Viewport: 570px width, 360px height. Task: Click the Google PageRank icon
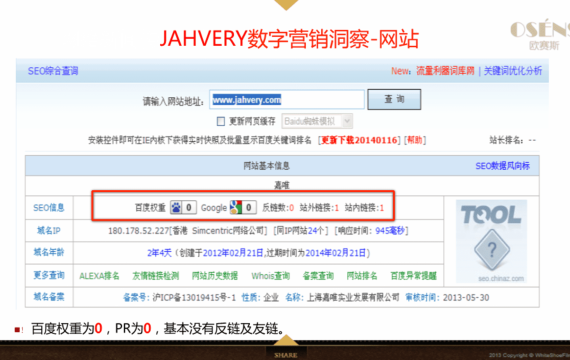[236, 208]
